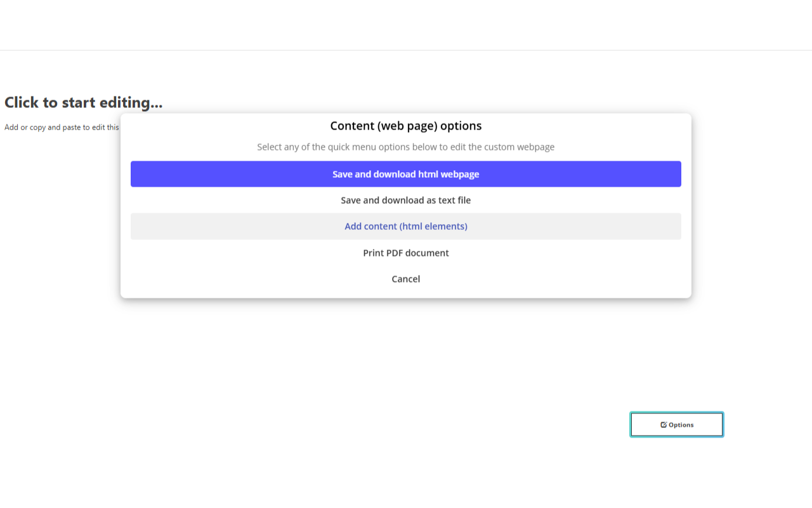Click the edit pencil icon inside Options button

[664, 424]
